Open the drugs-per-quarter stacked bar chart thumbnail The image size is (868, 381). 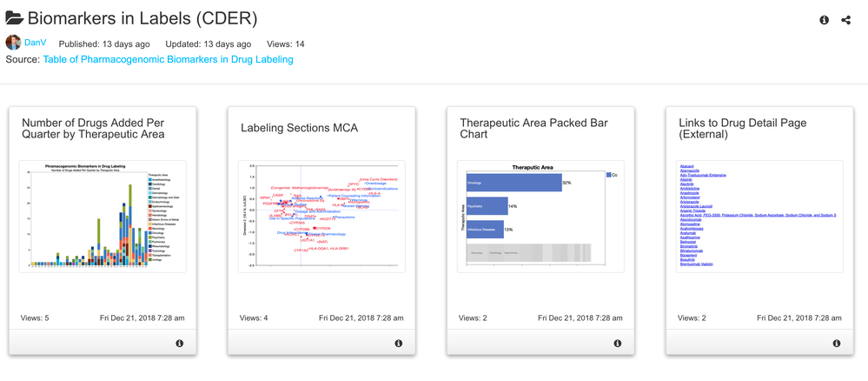pos(103,216)
